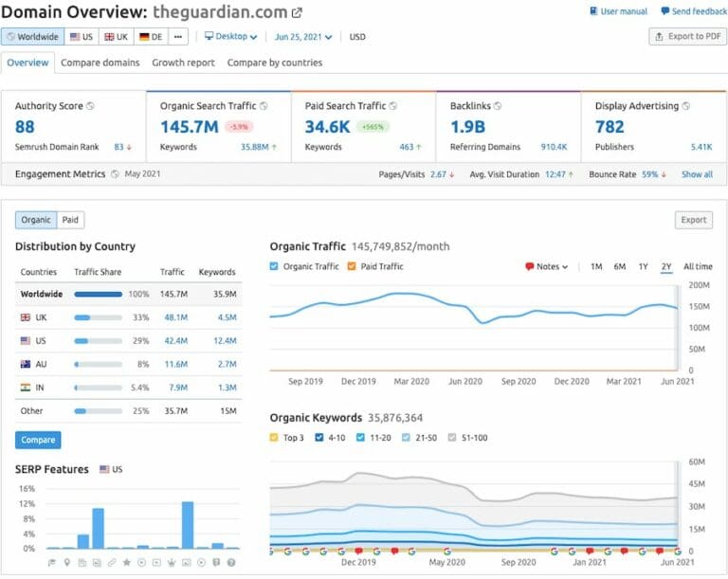Toggle the Top 3 keywords checkbox
The height and width of the screenshot is (579, 728).
coord(275,437)
